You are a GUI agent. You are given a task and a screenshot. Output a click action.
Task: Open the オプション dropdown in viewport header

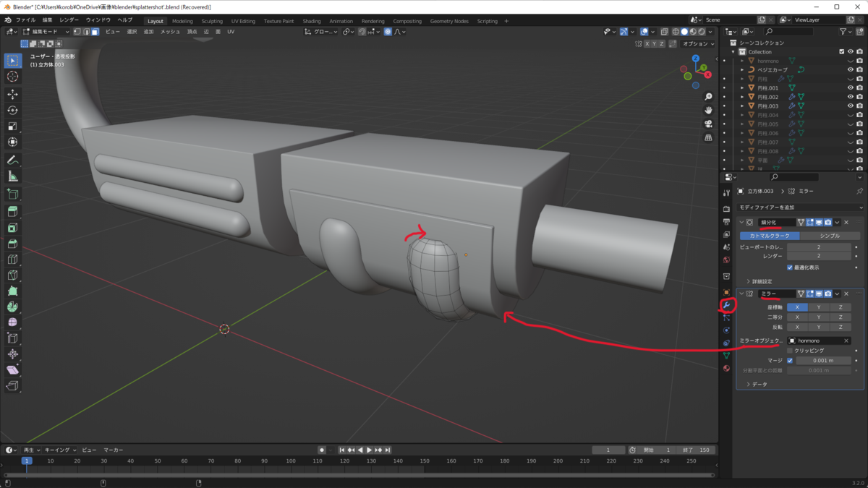699,44
